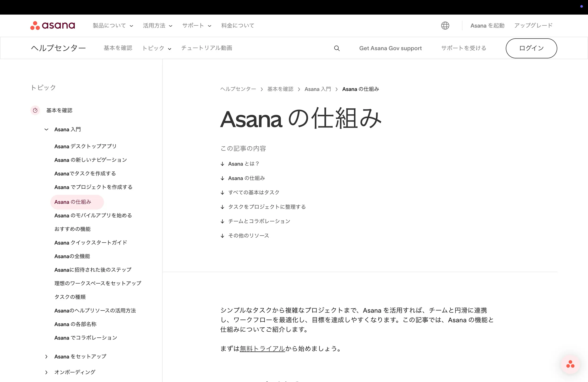Open 理想のワークスペースをセットアップ sidebar item
588x382 pixels.
tap(98, 283)
